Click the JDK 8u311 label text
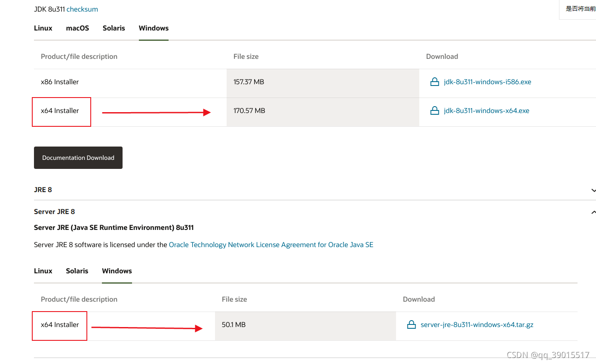The height and width of the screenshot is (364, 596). [49, 9]
